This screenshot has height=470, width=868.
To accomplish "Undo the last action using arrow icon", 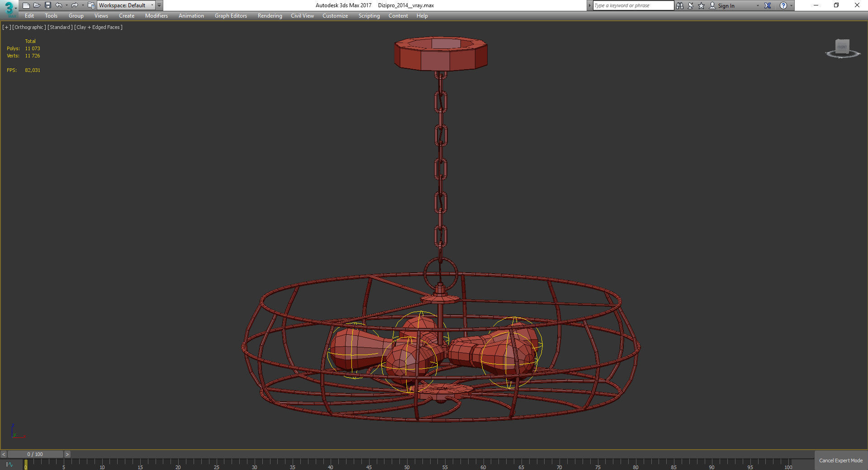I will [58, 5].
